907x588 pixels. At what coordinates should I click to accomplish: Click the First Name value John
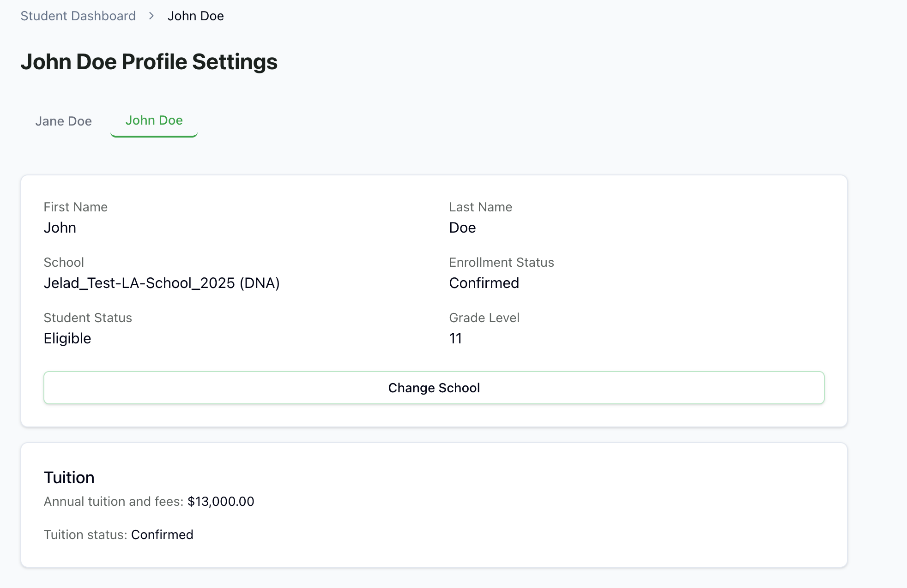coord(60,228)
